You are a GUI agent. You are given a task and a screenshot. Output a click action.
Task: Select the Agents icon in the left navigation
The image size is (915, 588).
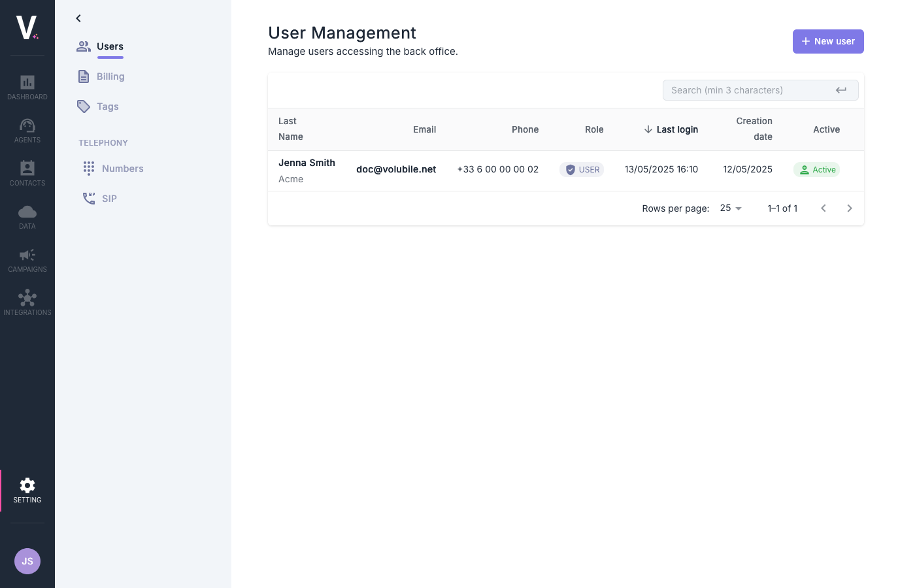tap(27, 130)
